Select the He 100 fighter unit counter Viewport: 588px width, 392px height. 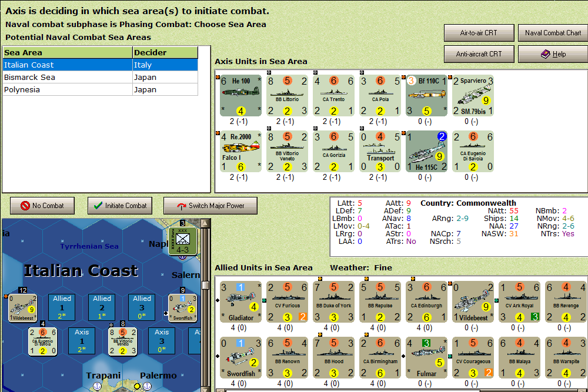pos(240,96)
